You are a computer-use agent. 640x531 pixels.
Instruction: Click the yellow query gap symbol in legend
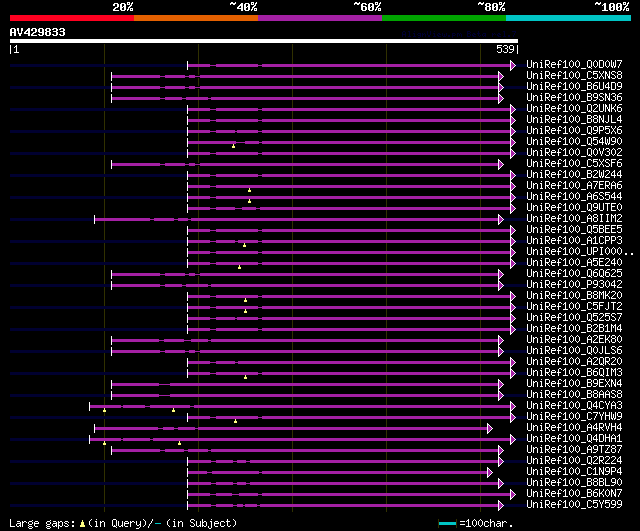click(82, 523)
